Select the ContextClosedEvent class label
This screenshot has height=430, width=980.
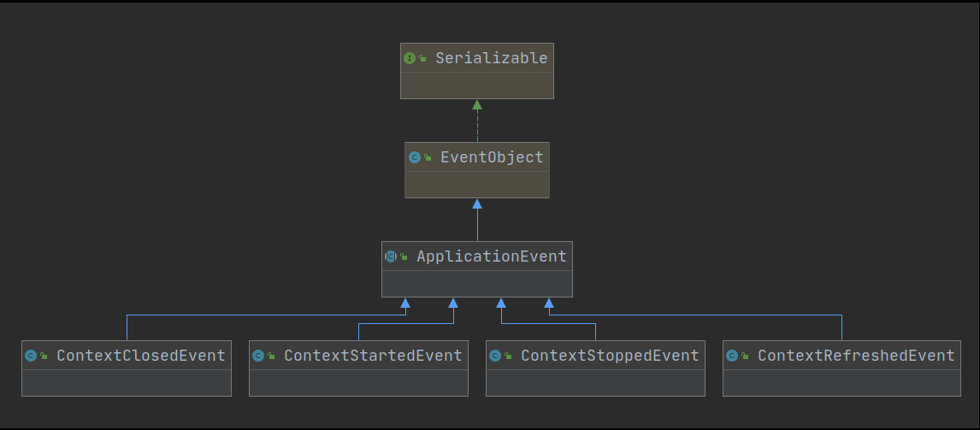(x=141, y=356)
